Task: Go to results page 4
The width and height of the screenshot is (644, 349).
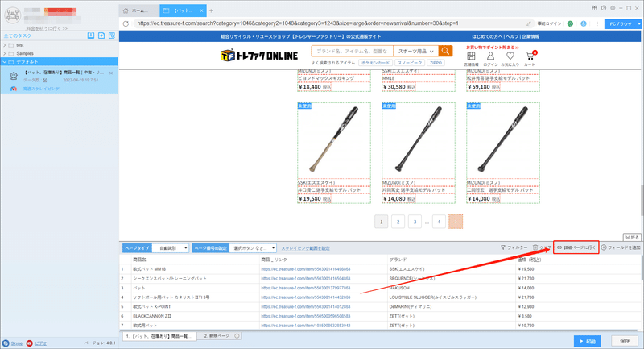Action: [439, 222]
